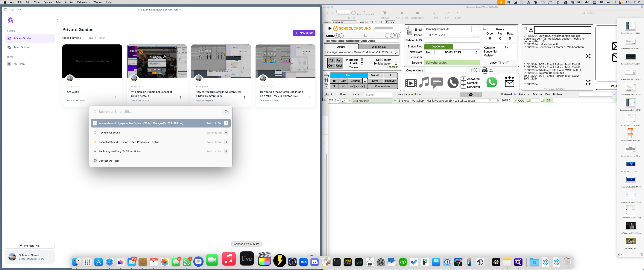
Task: Select Team Guides in the sidebar
Action: pos(30,47)
